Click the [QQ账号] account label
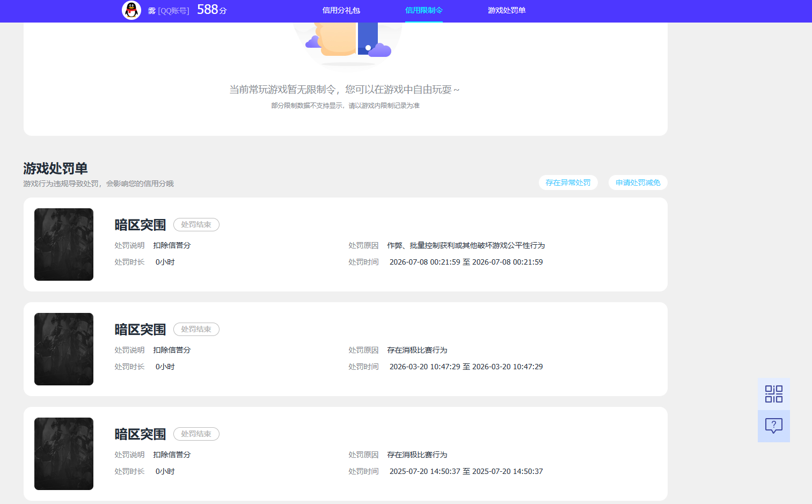This screenshot has height=504, width=812. [x=173, y=11]
